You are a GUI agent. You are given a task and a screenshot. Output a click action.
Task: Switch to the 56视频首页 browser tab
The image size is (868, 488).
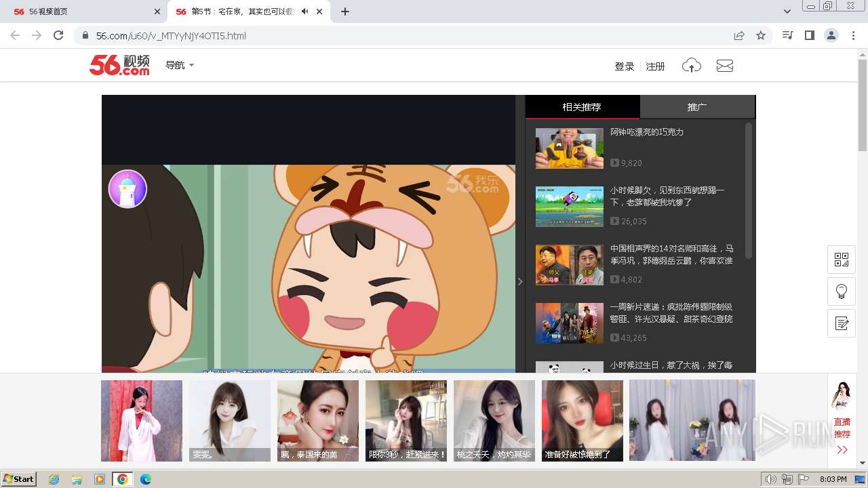coord(83,12)
